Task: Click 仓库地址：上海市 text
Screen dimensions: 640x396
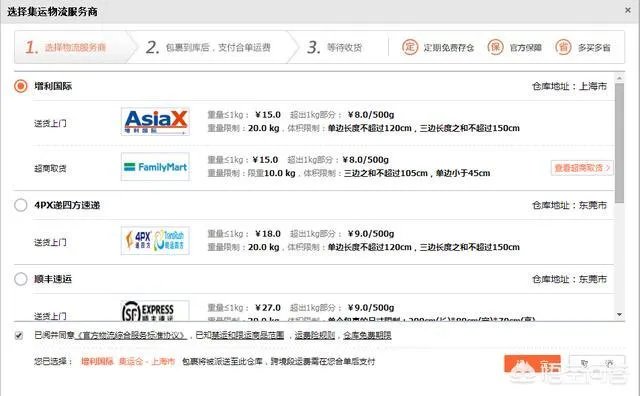Action: coord(569,86)
